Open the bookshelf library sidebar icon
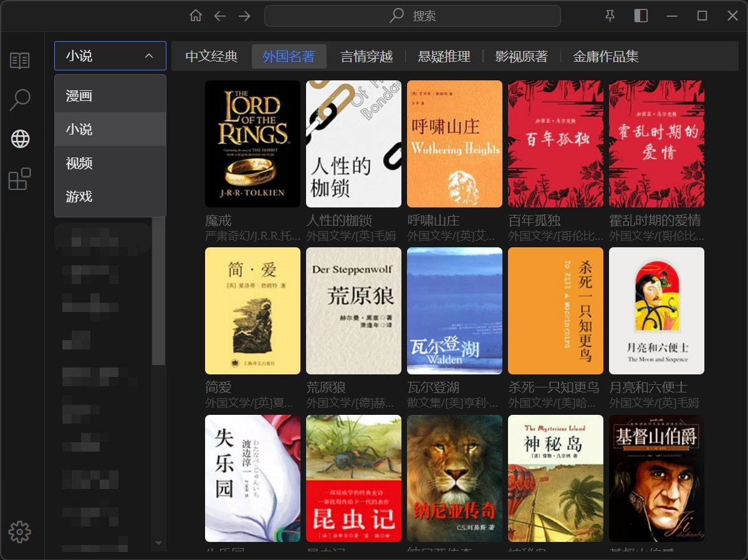Screen dimensions: 748x560 (x=20, y=60)
